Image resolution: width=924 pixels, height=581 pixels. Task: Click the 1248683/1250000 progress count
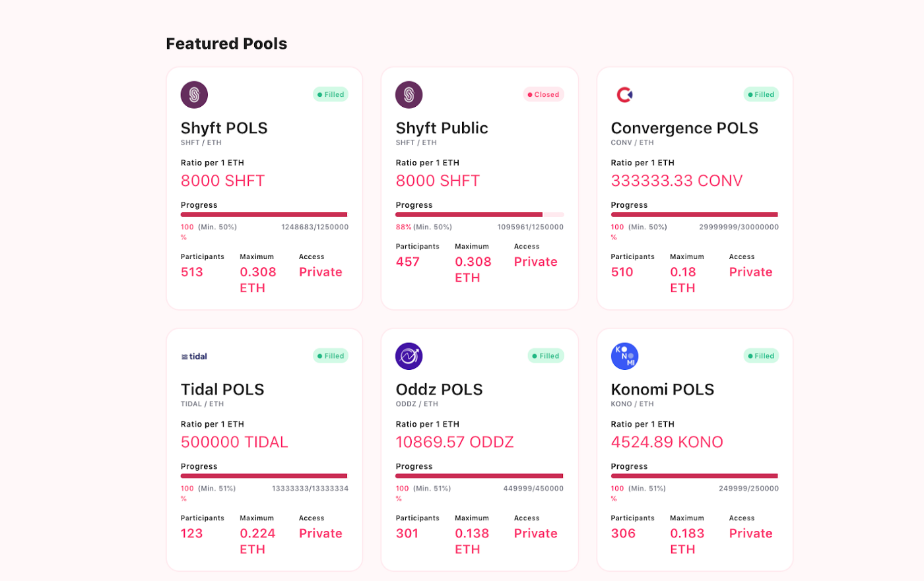(315, 227)
